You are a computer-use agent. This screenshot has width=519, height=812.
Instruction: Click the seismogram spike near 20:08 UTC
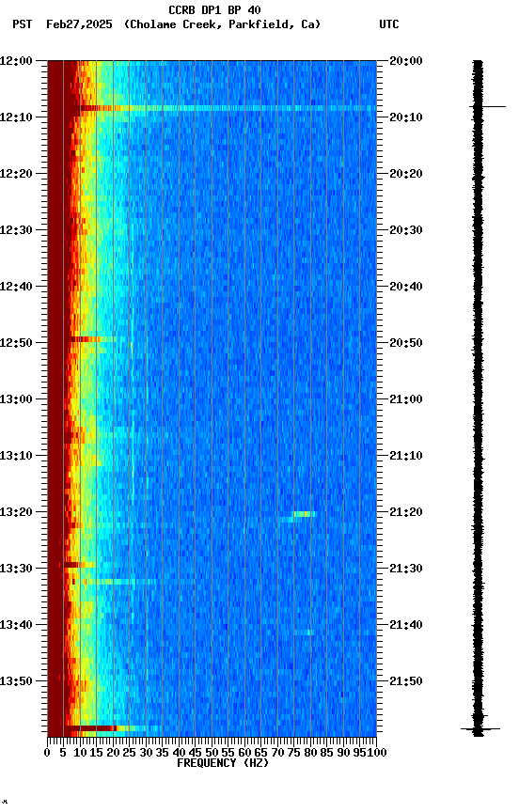[x=487, y=107]
